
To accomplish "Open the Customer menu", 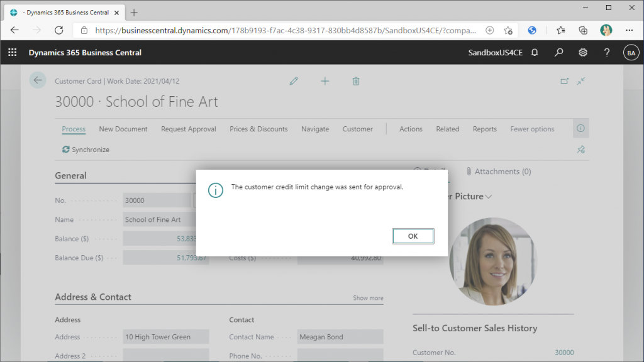I will tap(358, 129).
